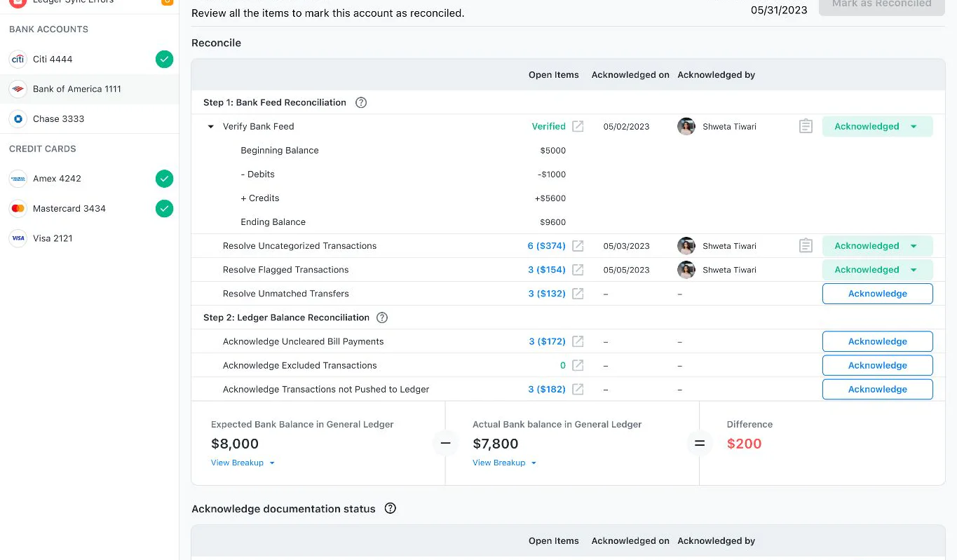This screenshot has width=957, height=560.
Task: Click the Chase logo icon
Action: point(18,119)
